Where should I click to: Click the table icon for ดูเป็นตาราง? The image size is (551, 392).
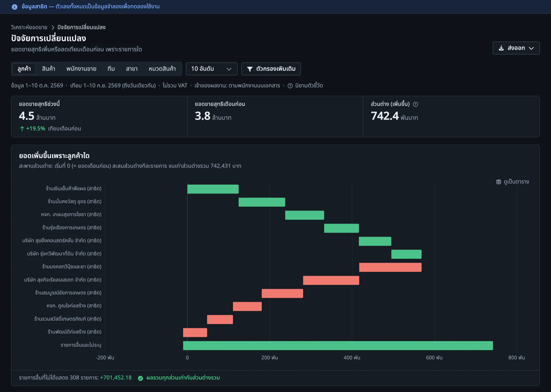(499, 182)
